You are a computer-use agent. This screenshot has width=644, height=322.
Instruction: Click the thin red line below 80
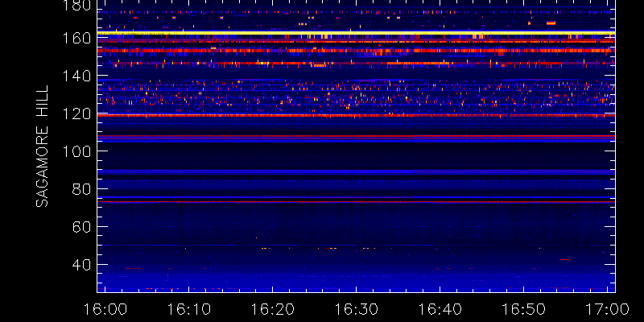pyautogui.click(x=356, y=202)
